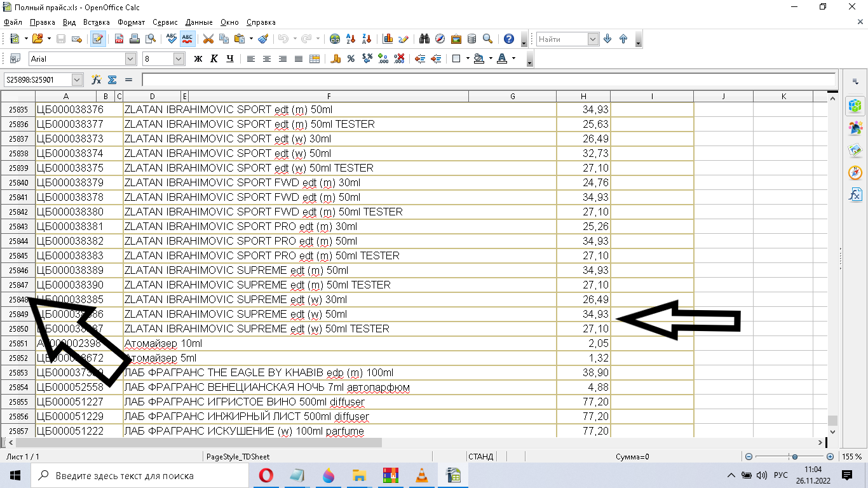Open the Сервис menu
The image size is (868, 488).
(165, 22)
